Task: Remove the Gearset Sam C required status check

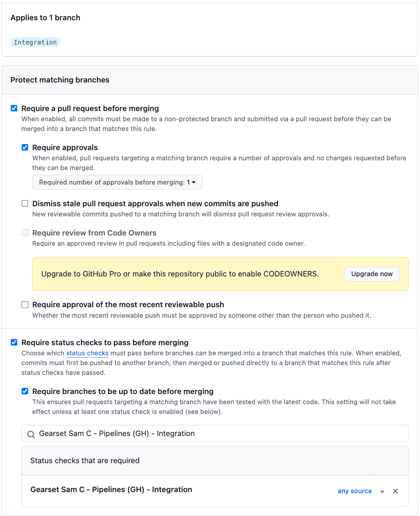Action: 395,491
